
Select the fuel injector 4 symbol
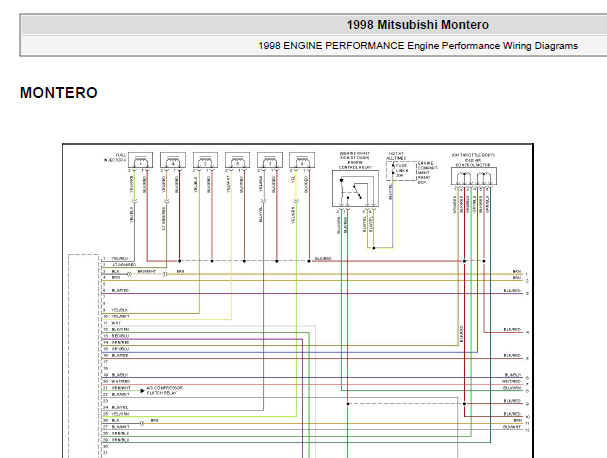[173, 160]
